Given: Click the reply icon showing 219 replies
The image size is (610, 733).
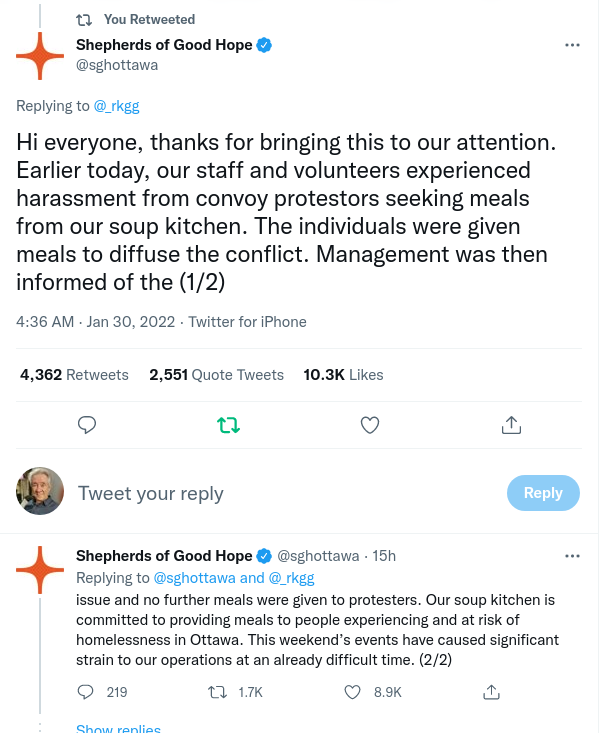Looking at the screenshot, I should click(x=85, y=692).
